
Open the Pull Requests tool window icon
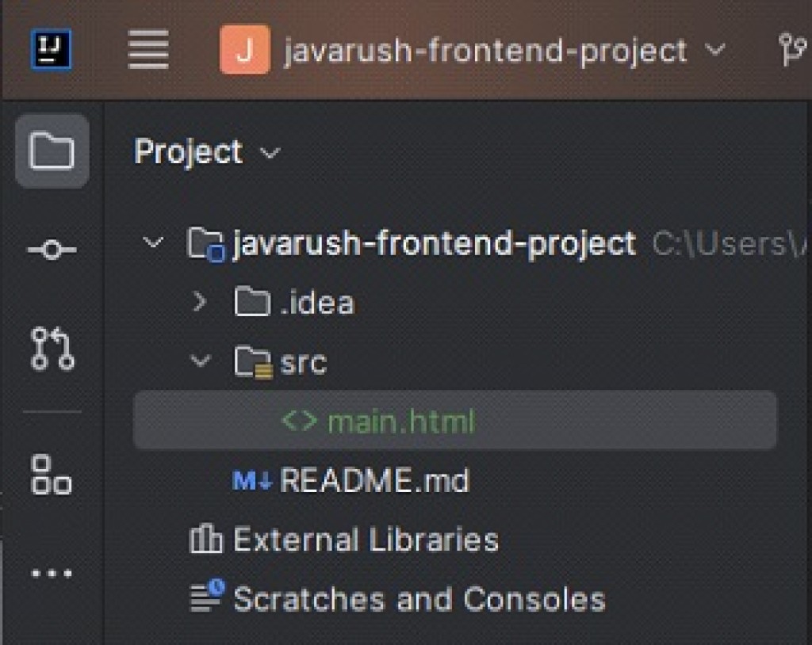[51, 349]
